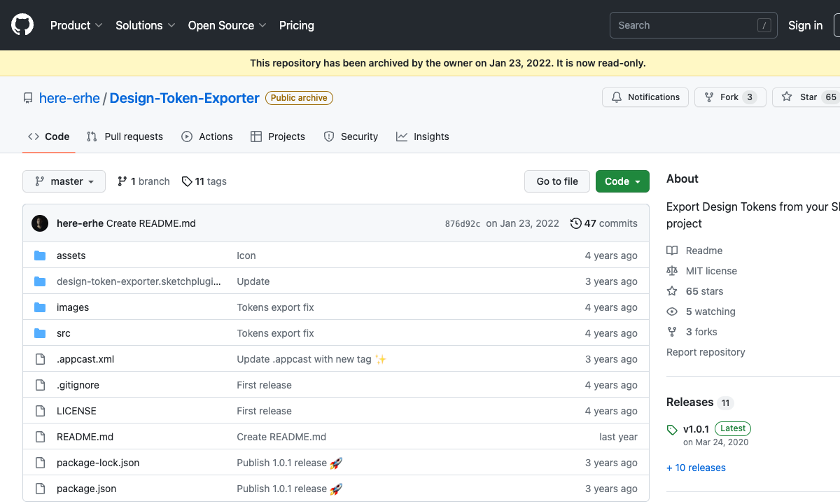Open the assets folder icon
840x504 pixels.
click(x=40, y=255)
